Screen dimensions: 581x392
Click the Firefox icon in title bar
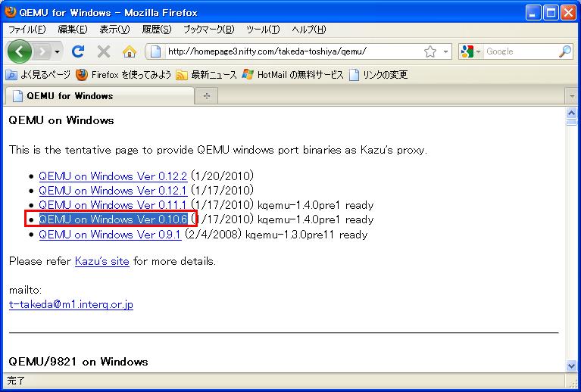point(11,12)
